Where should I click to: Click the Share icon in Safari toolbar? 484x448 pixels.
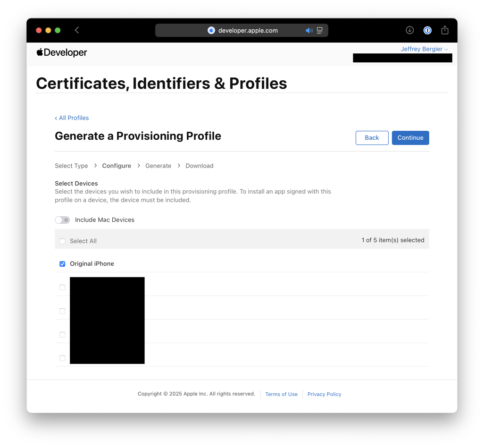coord(445,30)
